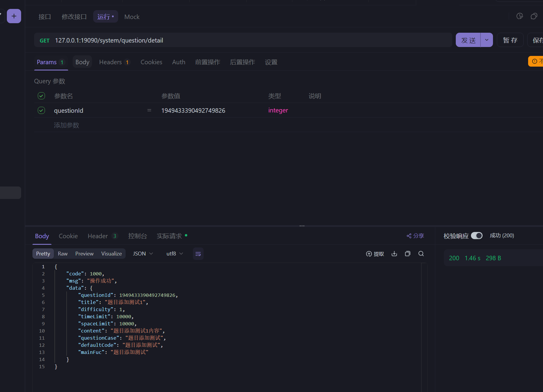Toggle the word wrap icon in response toolbar
The image size is (543, 392).
point(198,254)
